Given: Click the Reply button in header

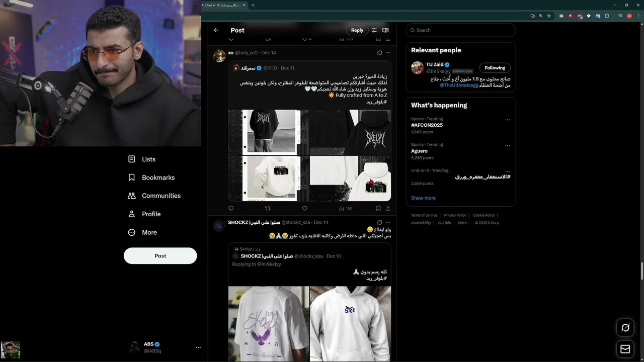Looking at the screenshot, I should pos(357,30).
